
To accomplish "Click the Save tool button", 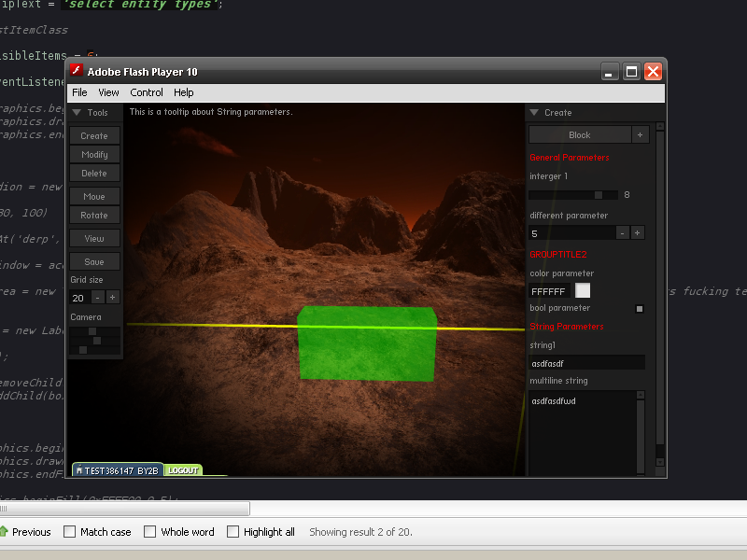I will point(95,261).
